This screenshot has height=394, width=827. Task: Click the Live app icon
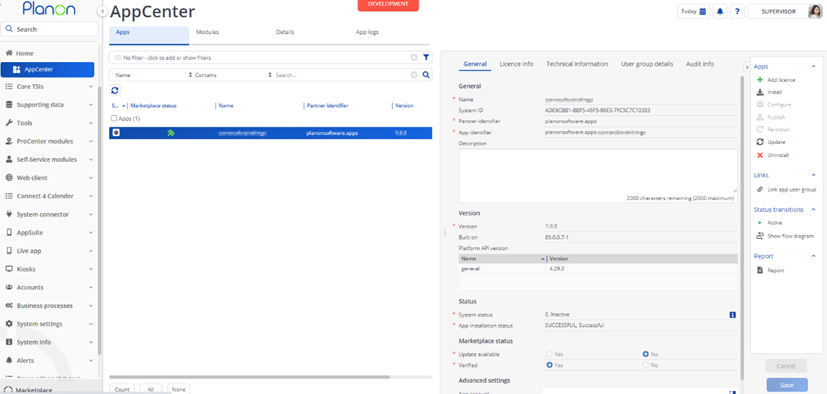8,251
